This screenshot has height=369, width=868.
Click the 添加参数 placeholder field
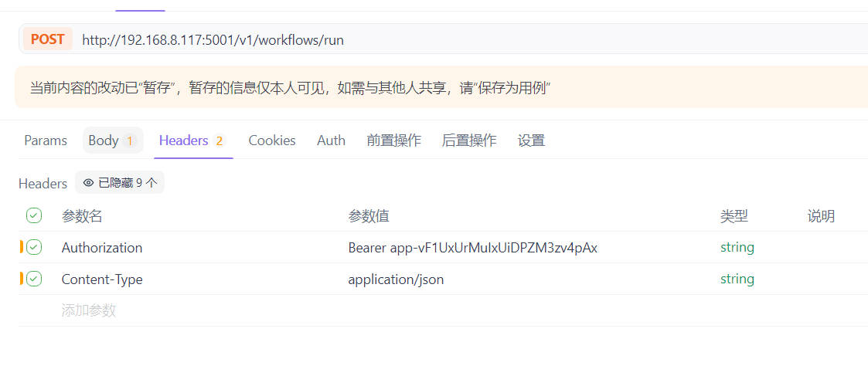(x=89, y=310)
